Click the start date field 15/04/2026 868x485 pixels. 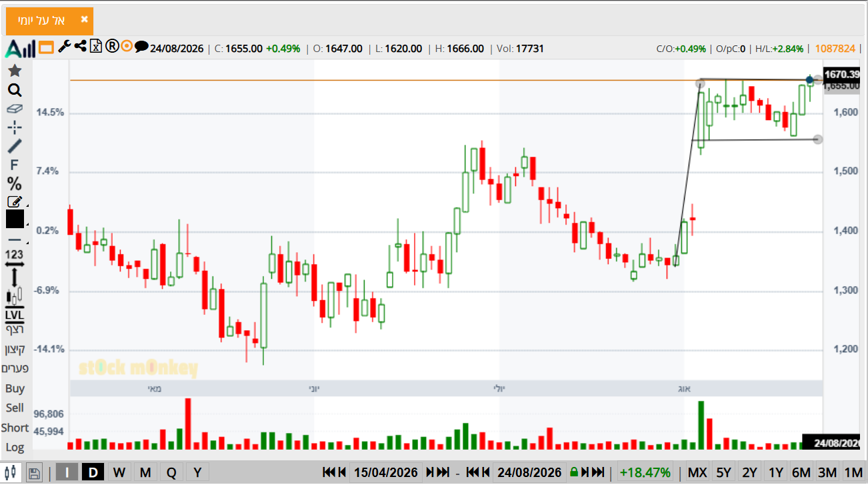pos(386,472)
